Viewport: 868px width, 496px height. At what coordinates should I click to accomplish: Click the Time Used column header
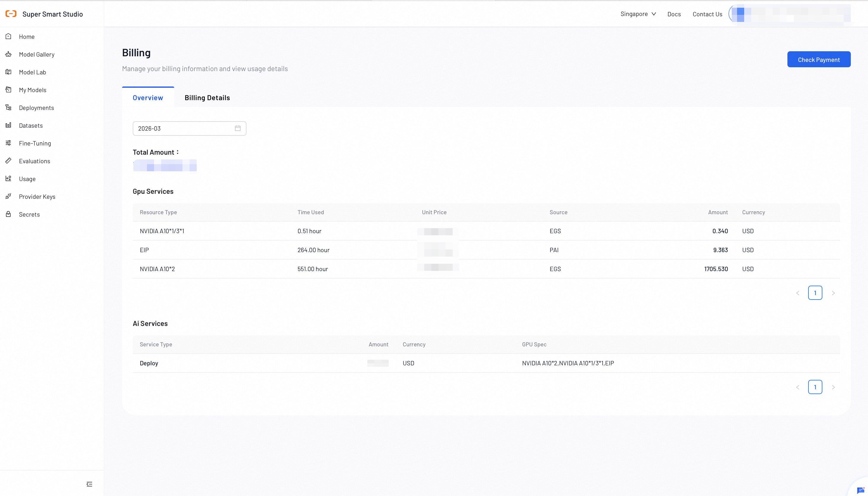click(310, 212)
